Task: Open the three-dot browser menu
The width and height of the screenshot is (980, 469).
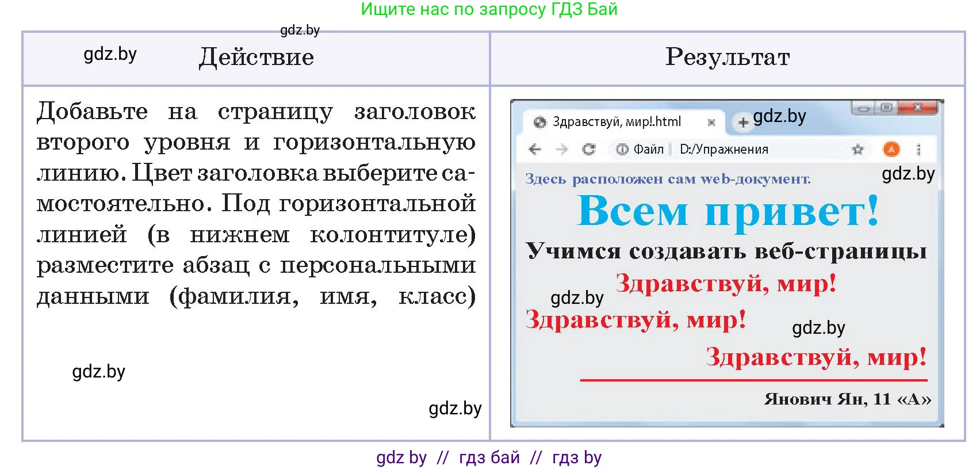Action: (918, 150)
